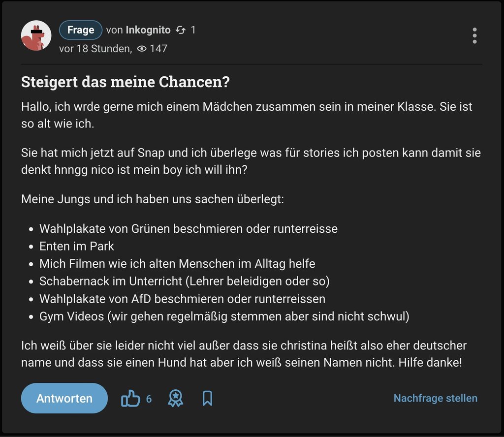Click the timestamp vor 18 Stunden
Viewport: 504px width, 437px height.
point(95,49)
